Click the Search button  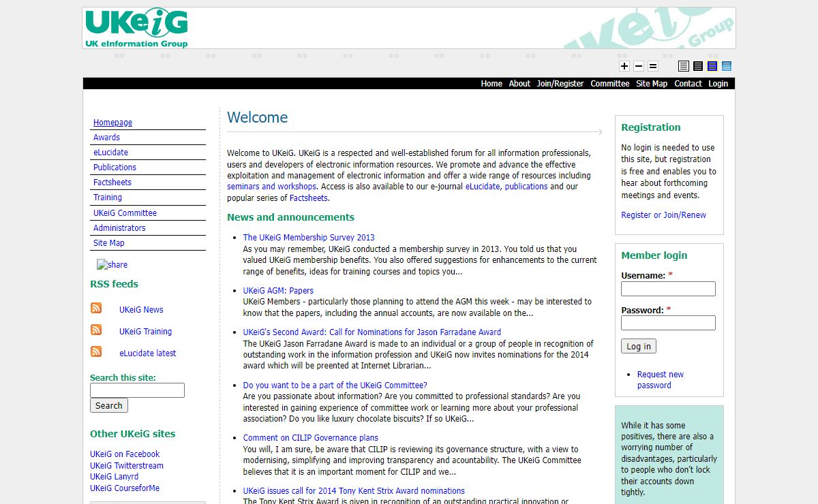[x=109, y=405]
